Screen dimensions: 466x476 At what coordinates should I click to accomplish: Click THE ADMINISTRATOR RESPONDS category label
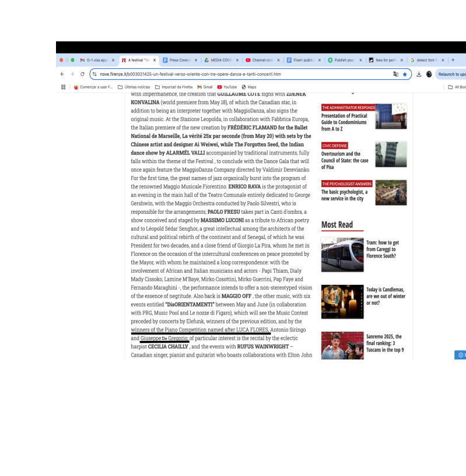(349, 107)
